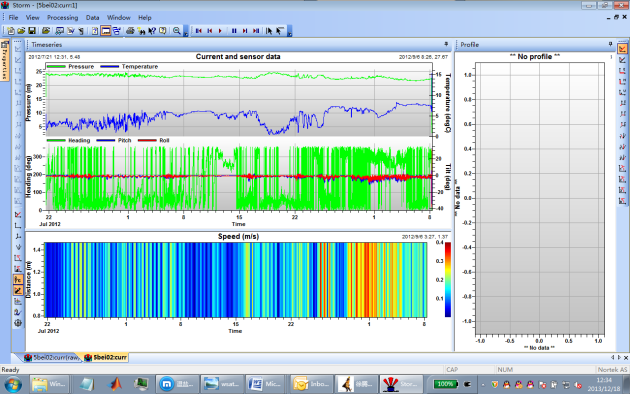Image resolution: width=630 pixels, height=394 pixels.
Task: Click the magnifier zoom toolbar icon
Action: (177, 31)
